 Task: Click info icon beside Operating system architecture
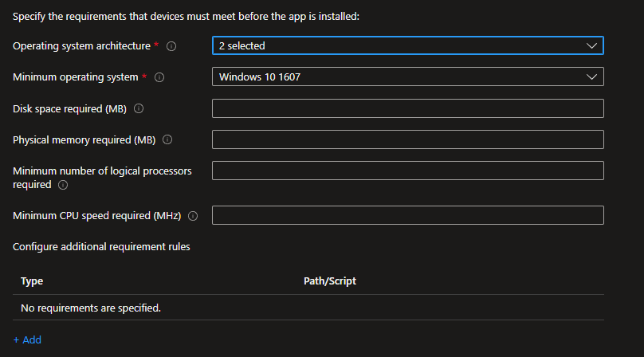[171, 46]
